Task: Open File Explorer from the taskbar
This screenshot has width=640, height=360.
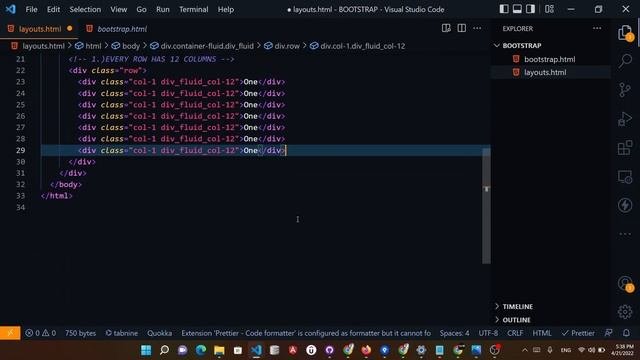Action: pyautogui.click(x=219, y=350)
